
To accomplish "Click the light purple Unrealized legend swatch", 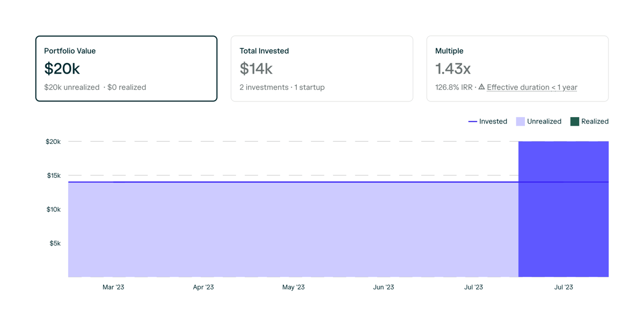I will click(519, 121).
